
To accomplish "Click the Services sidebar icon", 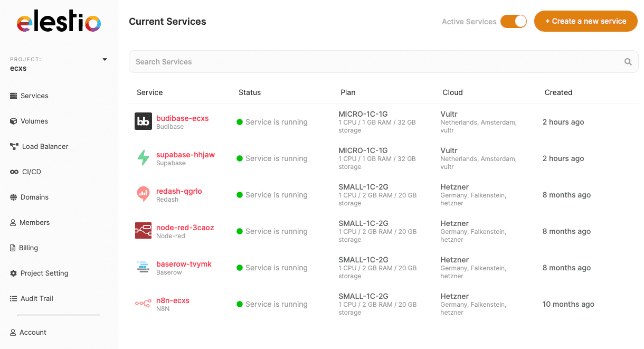I will (14, 96).
